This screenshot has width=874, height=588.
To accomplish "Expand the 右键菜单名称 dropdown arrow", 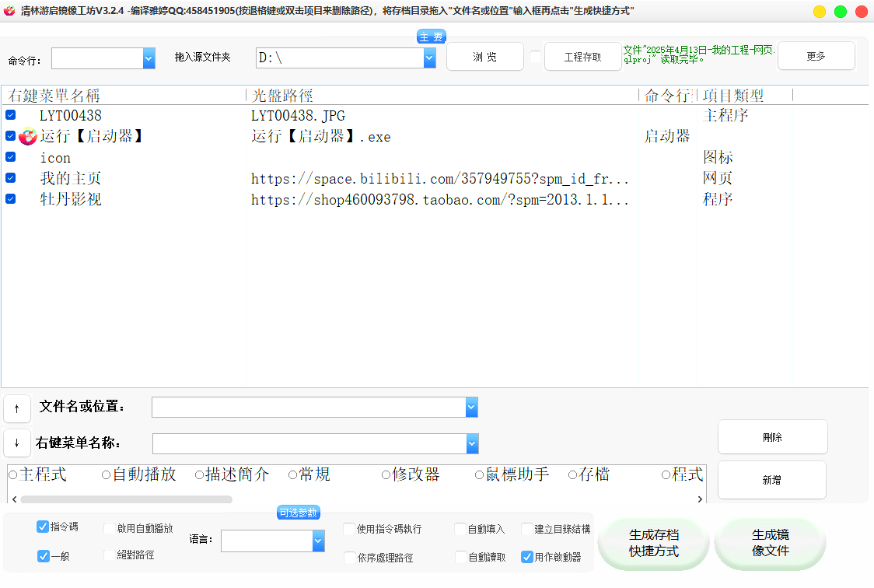I will (x=472, y=443).
